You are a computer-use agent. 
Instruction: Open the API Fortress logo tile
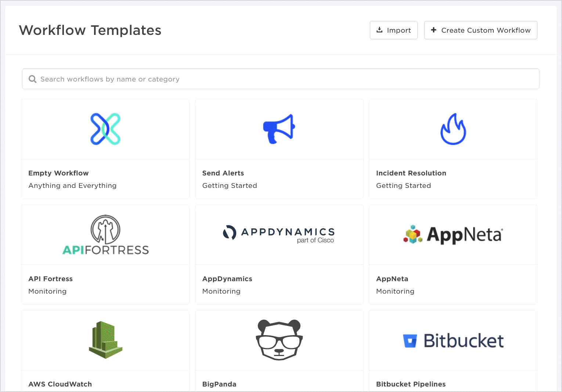pos(105,235)
